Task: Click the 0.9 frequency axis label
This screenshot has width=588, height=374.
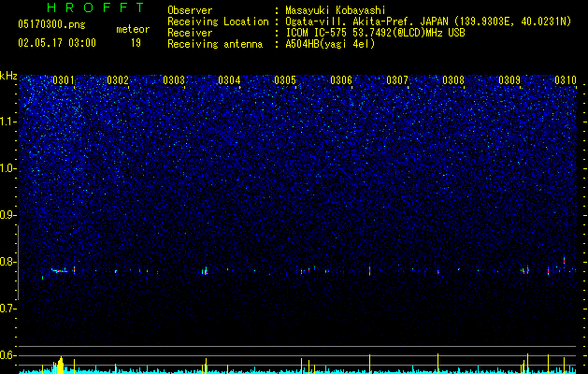Action: pos(7,215)
